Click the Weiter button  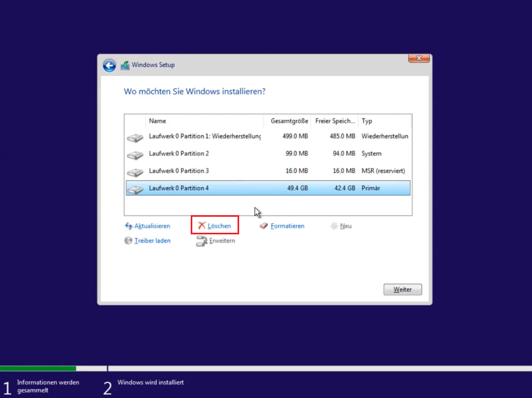(403, 289)
